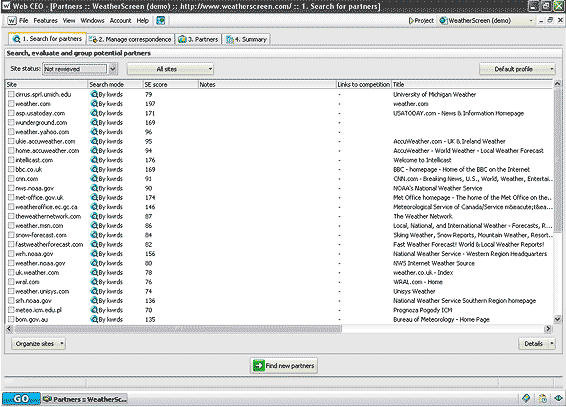
Task: Sort by the Site column header
Action: click(47, 84)
